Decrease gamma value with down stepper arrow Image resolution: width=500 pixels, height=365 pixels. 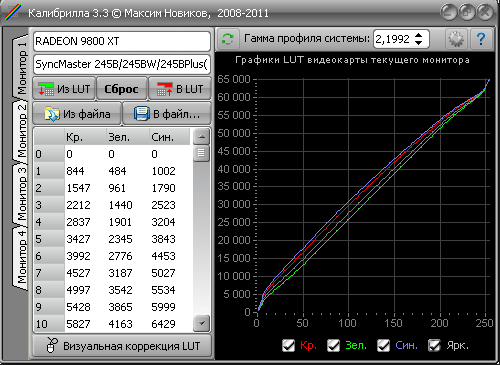click(x=419, y=43)
